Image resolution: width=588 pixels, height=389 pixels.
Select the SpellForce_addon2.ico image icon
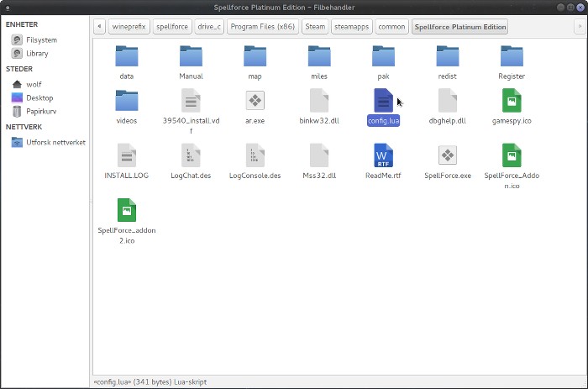point(127,210)
